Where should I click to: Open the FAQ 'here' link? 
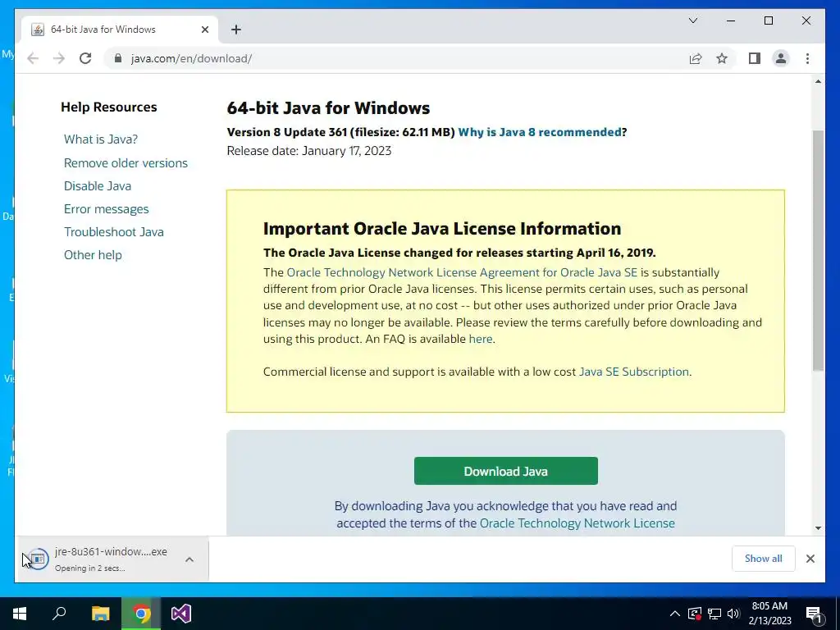point(481,339)
